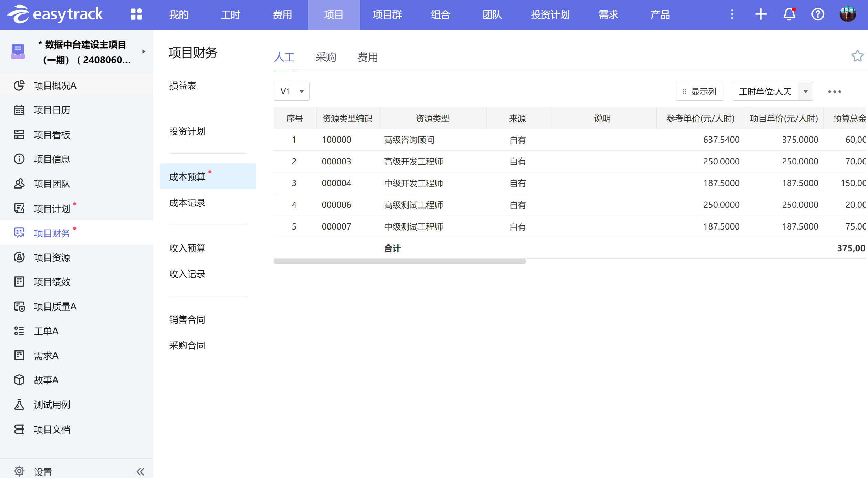
Task: Open the V1 version dropdown
Action: [x=292, y=92]
